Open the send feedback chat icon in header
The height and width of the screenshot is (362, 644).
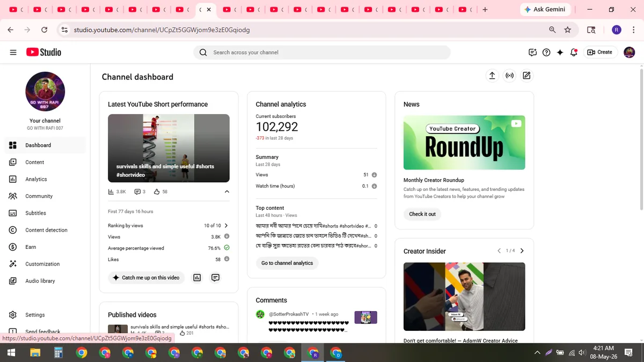[x=532, y=52]
